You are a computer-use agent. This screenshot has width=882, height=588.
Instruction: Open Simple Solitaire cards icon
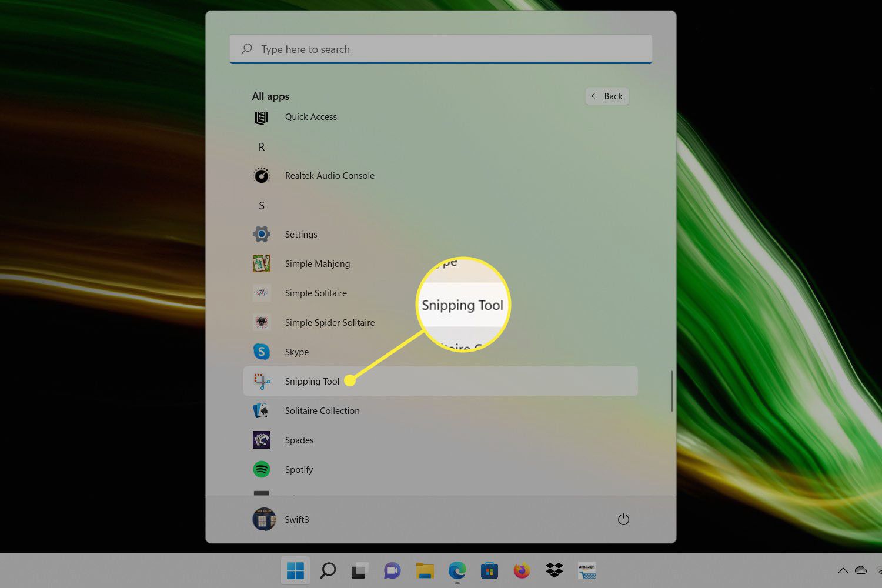[262, 293]
